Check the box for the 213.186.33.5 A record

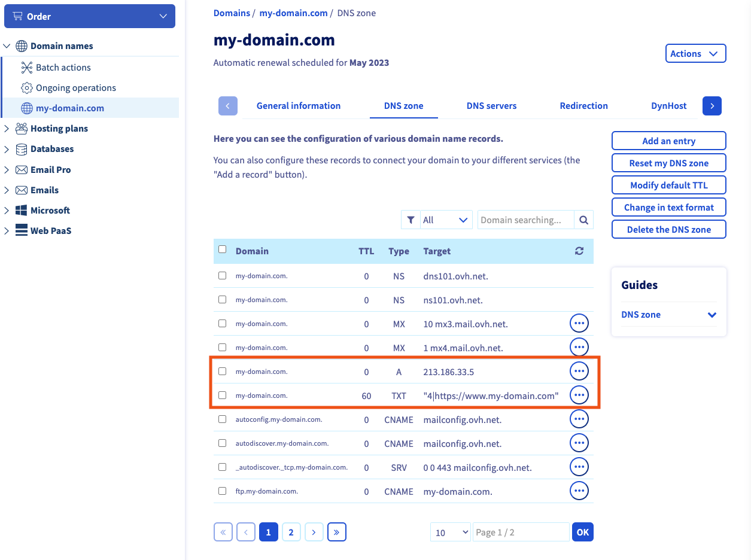click(x=223, y=372)
